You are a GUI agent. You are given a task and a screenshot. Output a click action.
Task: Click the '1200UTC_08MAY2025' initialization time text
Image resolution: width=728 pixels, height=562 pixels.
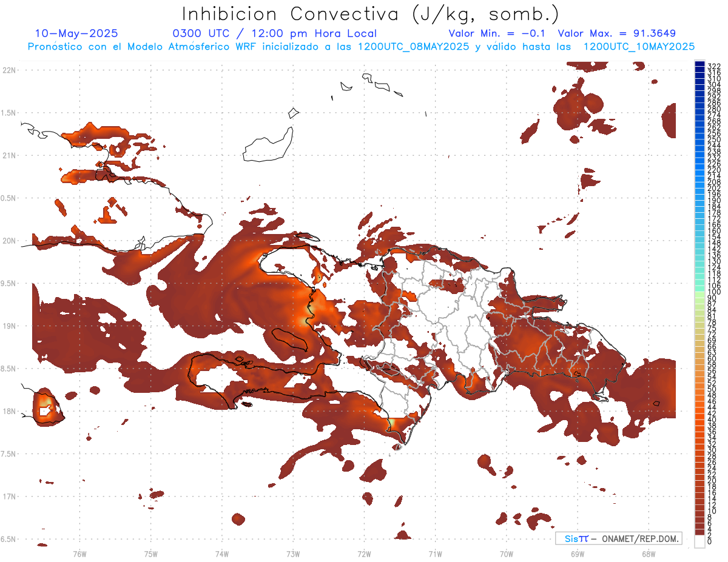[x=413, y=46]
